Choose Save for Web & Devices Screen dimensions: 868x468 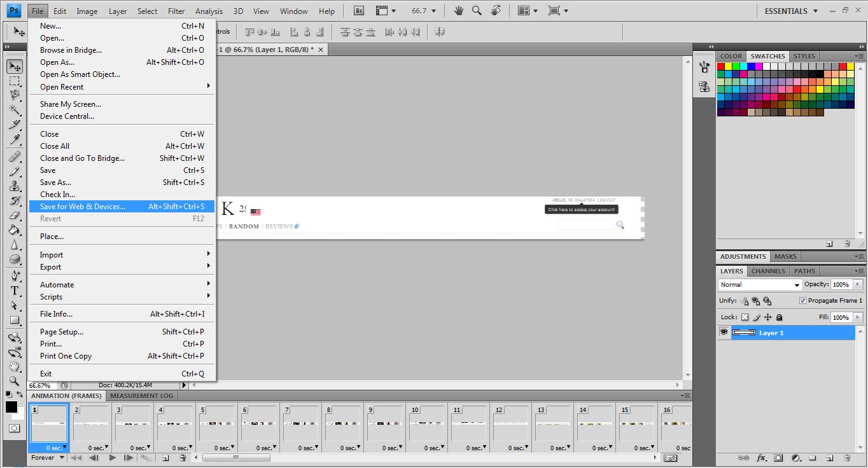point(122,207)
